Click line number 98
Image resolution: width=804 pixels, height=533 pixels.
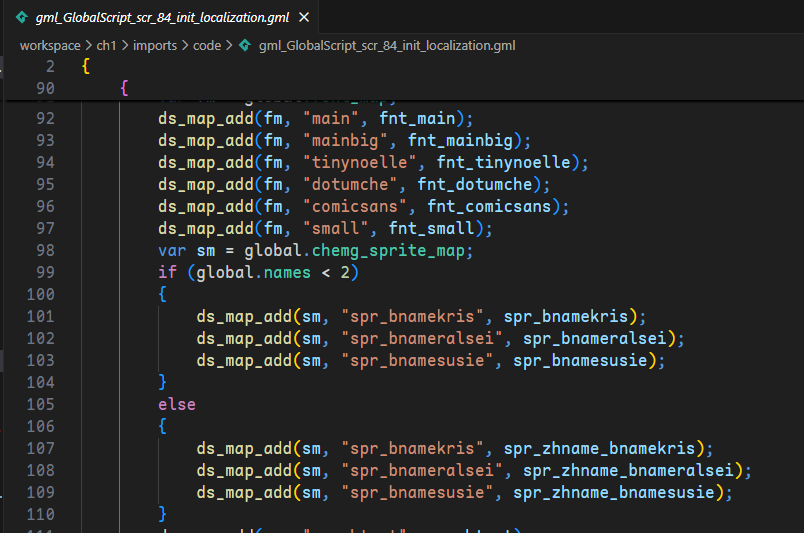(45, 251)
